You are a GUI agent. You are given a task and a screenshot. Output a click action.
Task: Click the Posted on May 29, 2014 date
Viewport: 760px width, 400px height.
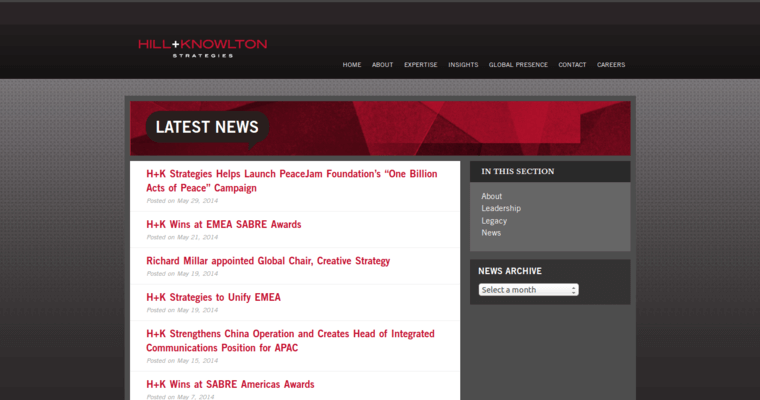click(182, 201)
